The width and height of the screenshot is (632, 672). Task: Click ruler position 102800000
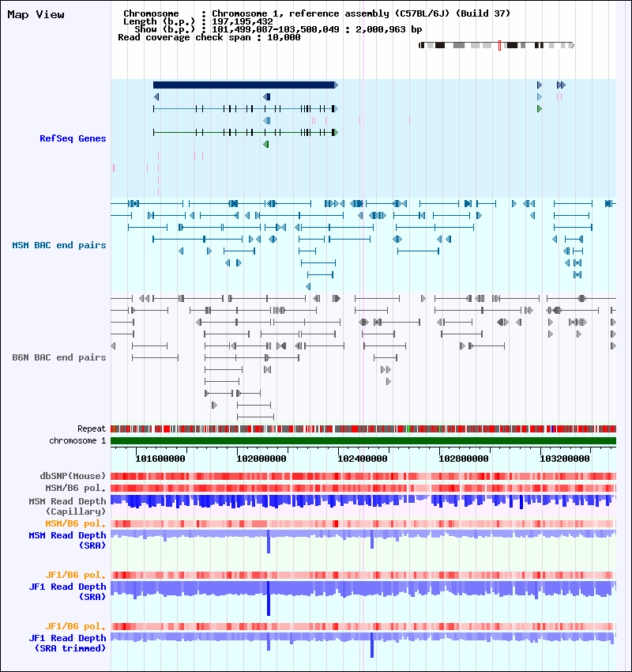pyautogui.click(x=463, y=459)
